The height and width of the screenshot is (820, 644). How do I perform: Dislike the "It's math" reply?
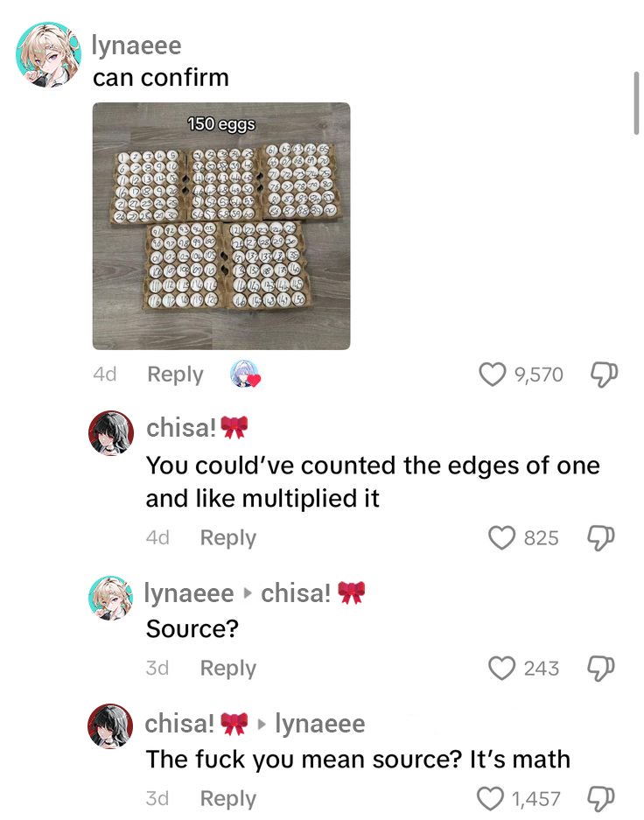click(600, 798)
